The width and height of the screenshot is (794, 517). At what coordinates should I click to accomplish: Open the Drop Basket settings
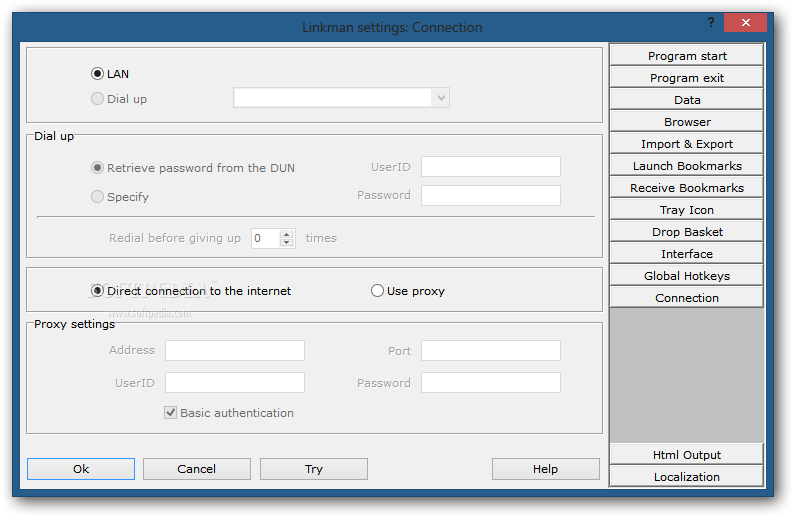tap(687, 232)
